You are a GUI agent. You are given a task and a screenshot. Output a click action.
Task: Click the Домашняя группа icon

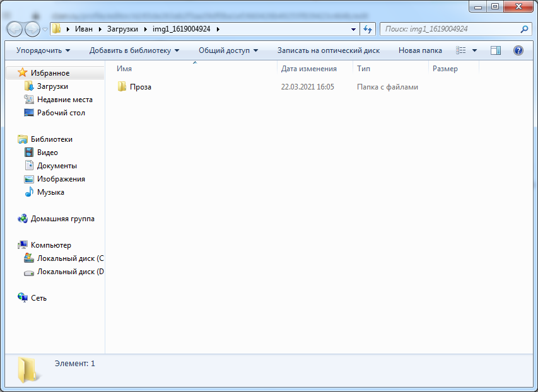click(23, 219)
